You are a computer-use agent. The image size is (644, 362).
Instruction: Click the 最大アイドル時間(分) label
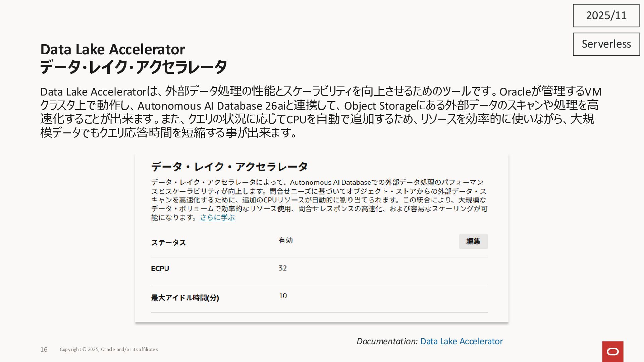(185, 298)
